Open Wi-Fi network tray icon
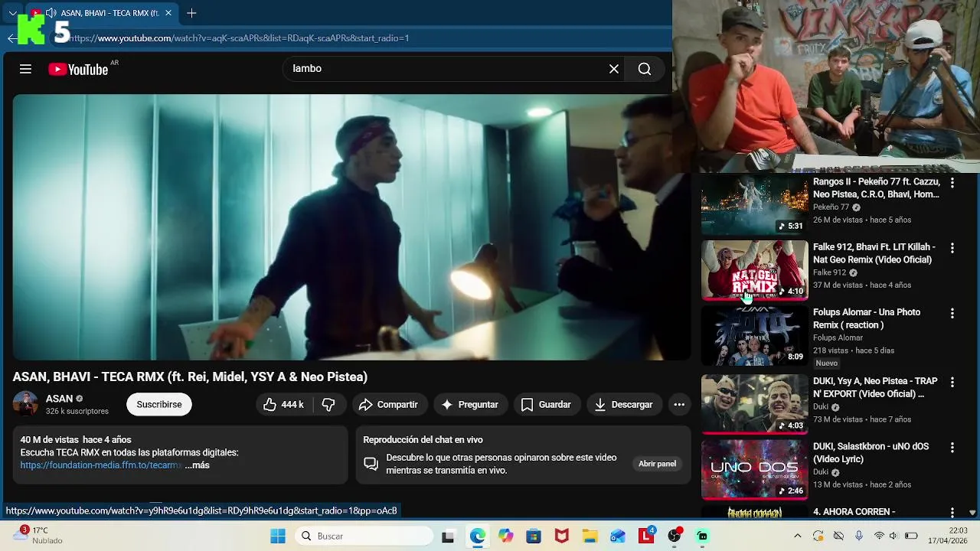 [x=879, y=536]
